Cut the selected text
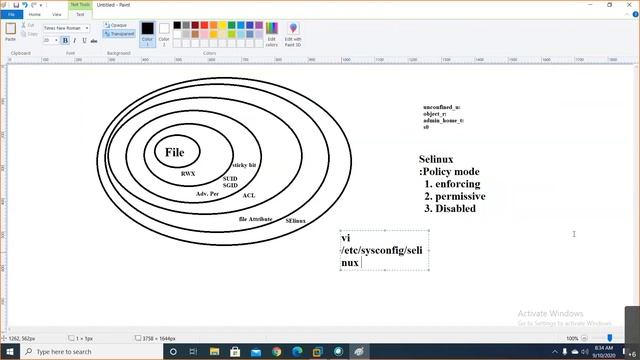Viewport: 640px width, 360px height. (x=28, y=25)
